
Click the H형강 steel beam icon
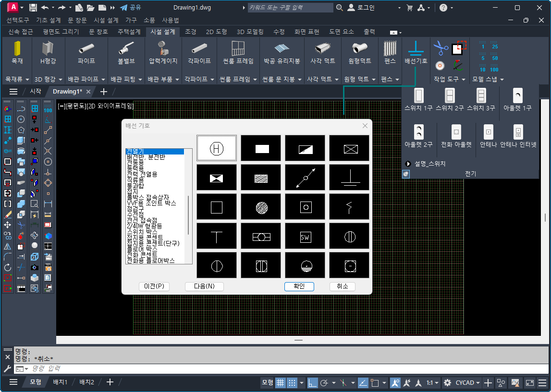[x=48, y=50]
